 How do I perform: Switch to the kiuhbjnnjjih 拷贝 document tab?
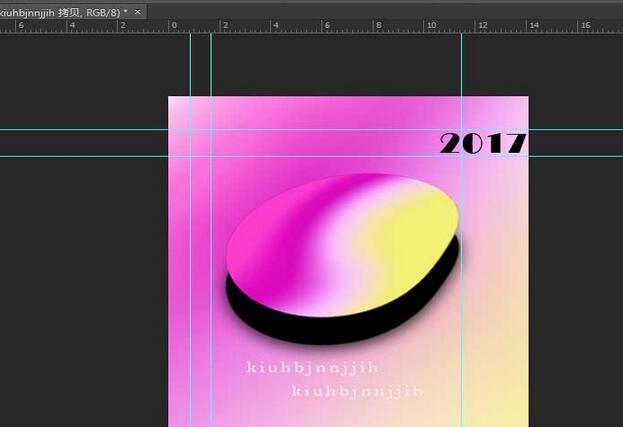click(x=60, y=10)
